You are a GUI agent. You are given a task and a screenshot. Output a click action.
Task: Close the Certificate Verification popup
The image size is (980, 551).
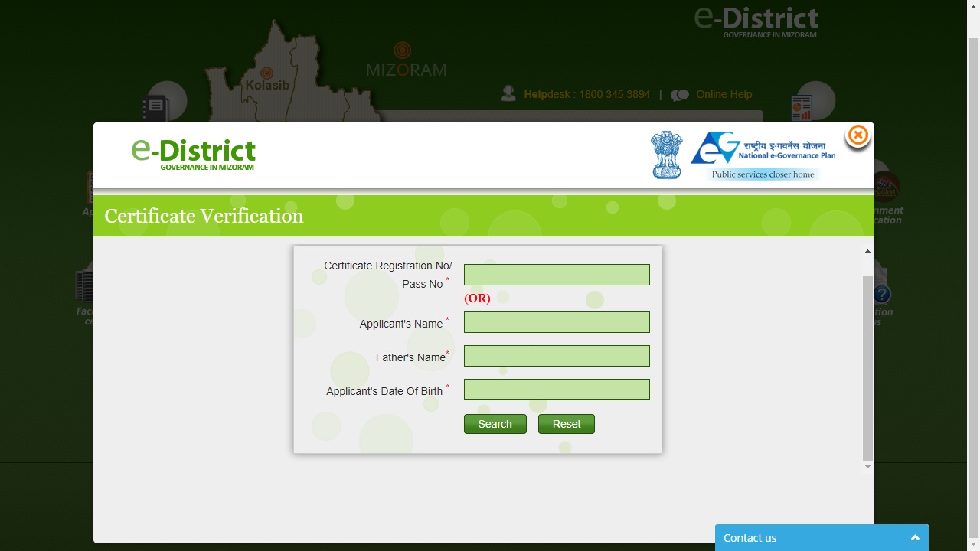click(857, 135)
